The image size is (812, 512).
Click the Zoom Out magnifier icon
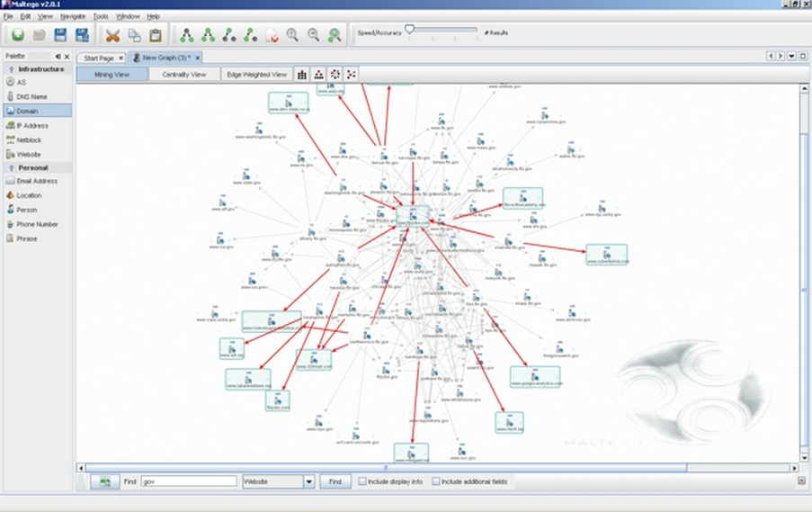[313, 35]
